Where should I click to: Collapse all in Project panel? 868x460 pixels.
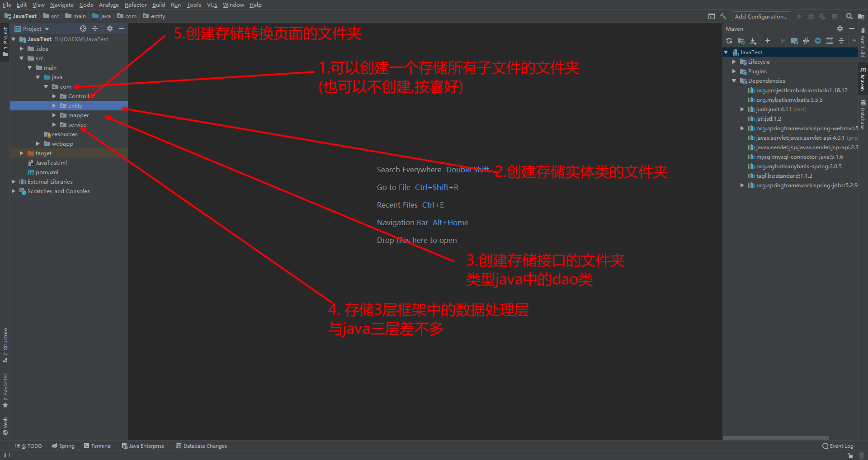[x=95, y=28]
